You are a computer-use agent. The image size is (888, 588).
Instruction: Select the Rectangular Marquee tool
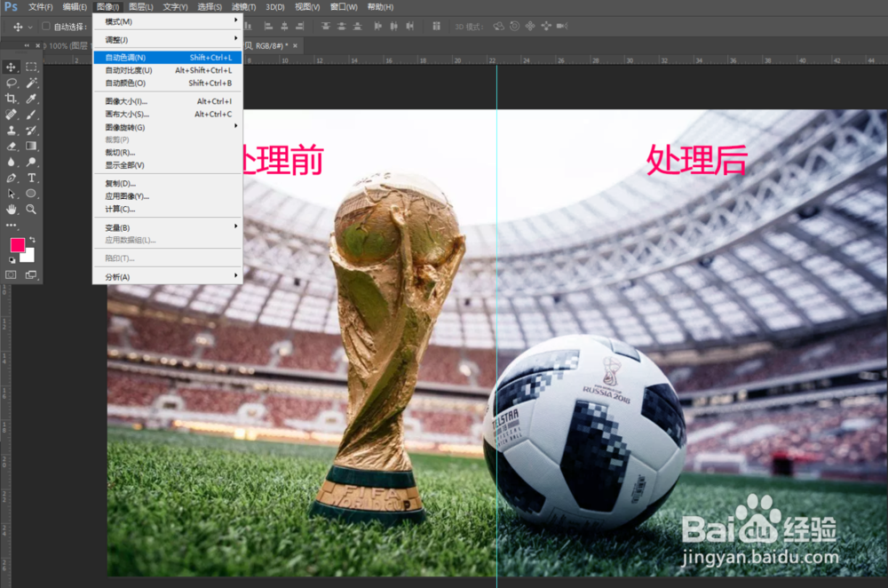[x=31, y=67]
